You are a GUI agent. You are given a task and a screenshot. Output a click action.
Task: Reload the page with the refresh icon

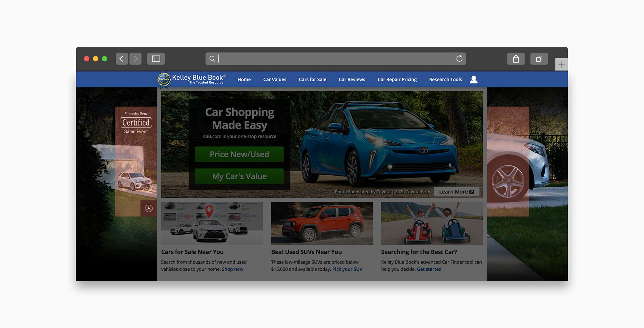[x=459, y=59]
